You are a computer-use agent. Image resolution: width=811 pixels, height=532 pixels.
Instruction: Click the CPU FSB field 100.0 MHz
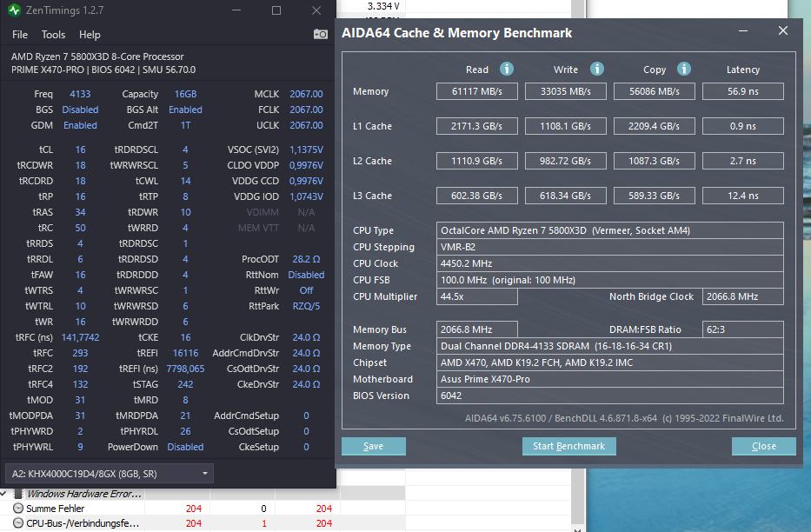pos(610,280)
